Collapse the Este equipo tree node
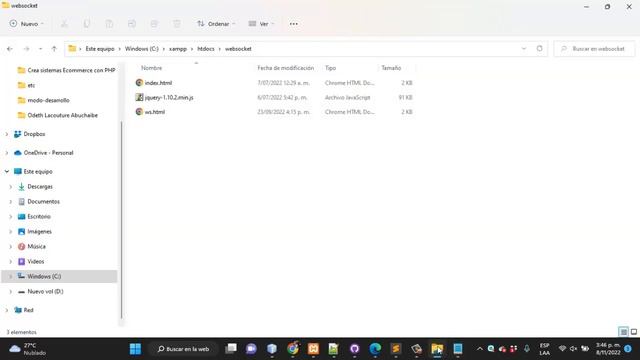Viewport: 640px width, 360px height. (7, 171)
